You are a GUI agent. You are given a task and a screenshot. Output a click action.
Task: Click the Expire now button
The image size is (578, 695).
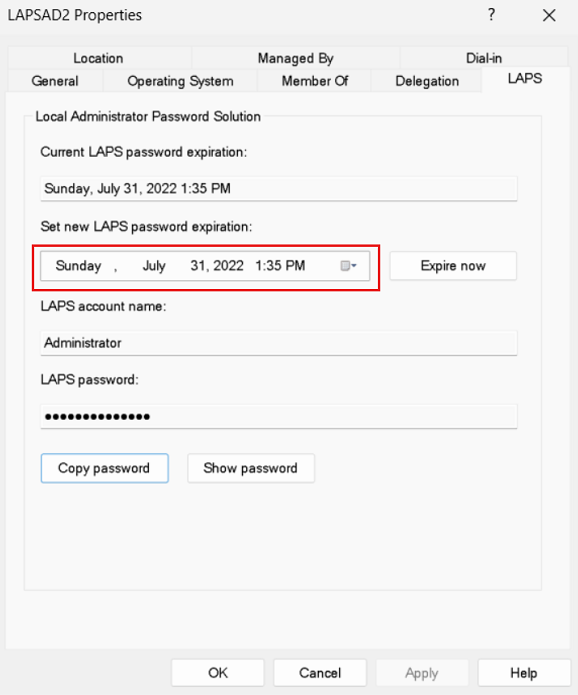point(453,266)
